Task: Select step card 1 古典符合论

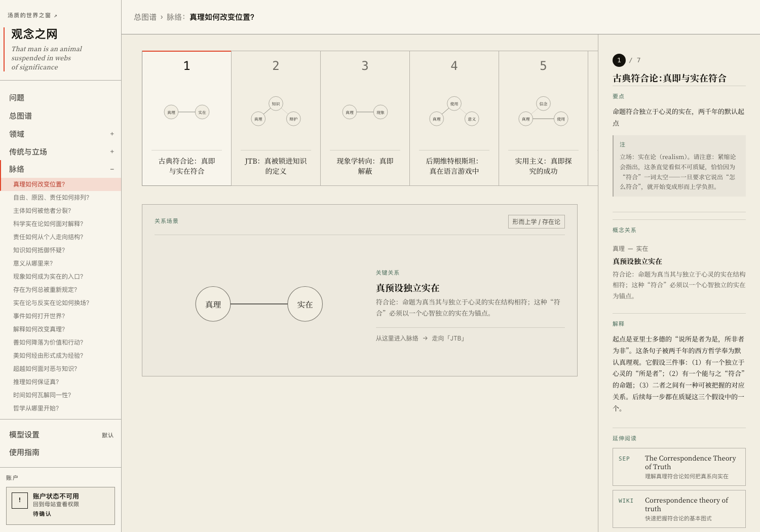Action: coord(186,118)
